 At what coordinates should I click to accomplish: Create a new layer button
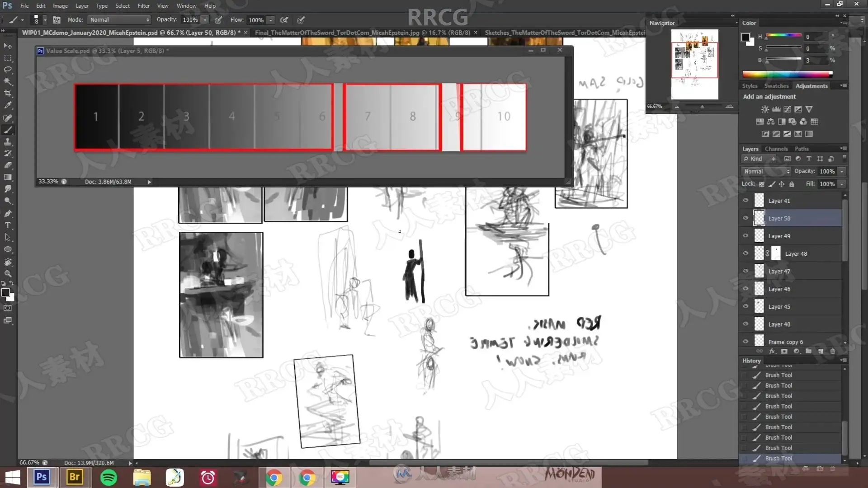(821, 351)
